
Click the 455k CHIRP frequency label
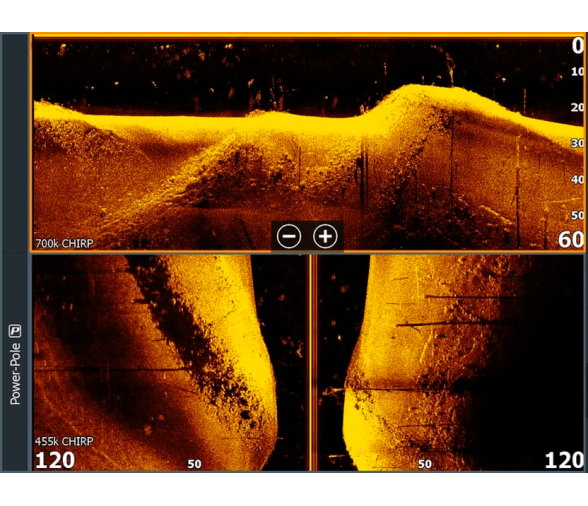pos(64,441)
